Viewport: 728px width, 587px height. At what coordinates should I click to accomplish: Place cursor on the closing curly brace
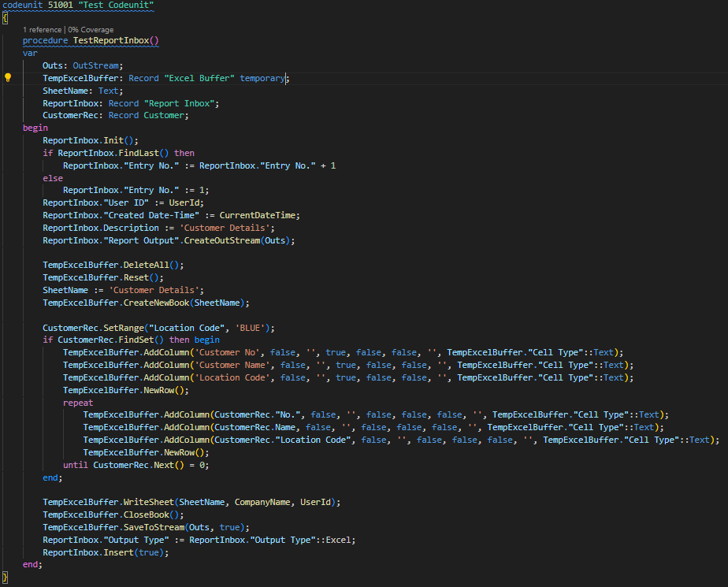[5, 578]
